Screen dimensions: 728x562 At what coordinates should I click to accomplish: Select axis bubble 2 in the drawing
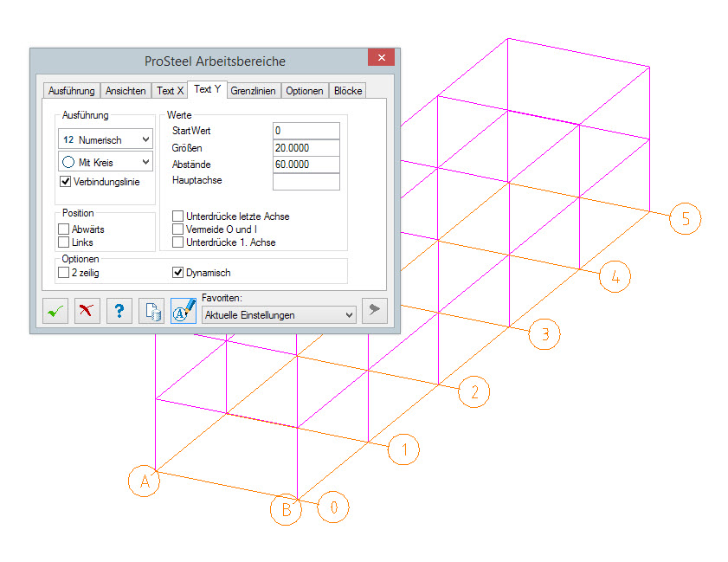(x=474, y=391)
